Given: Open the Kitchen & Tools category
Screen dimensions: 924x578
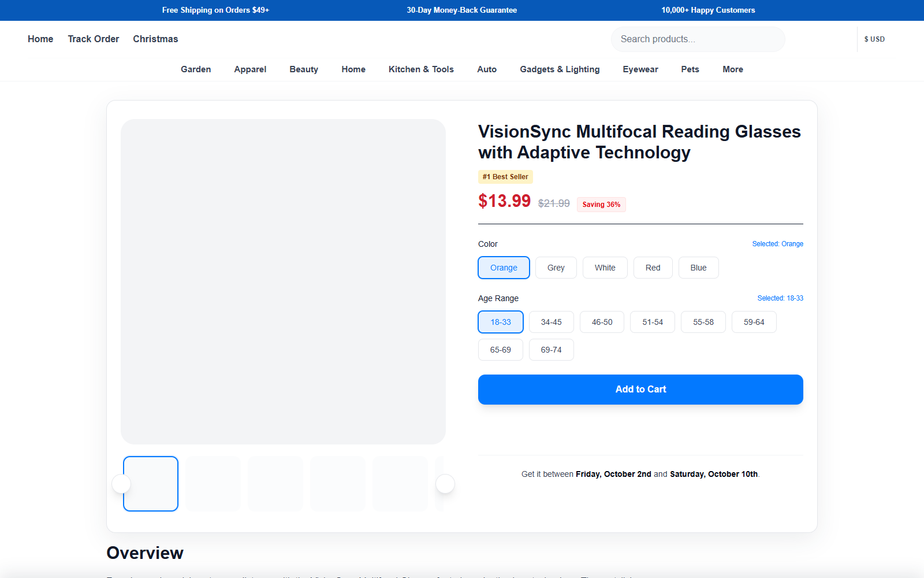Looking at the screenshot, I should 421,69.
